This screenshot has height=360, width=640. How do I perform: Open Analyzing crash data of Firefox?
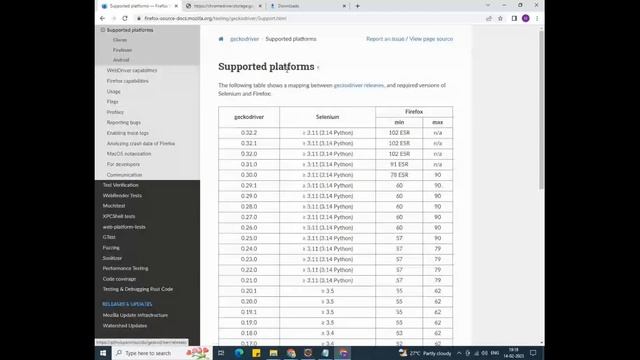coord(141,144)
